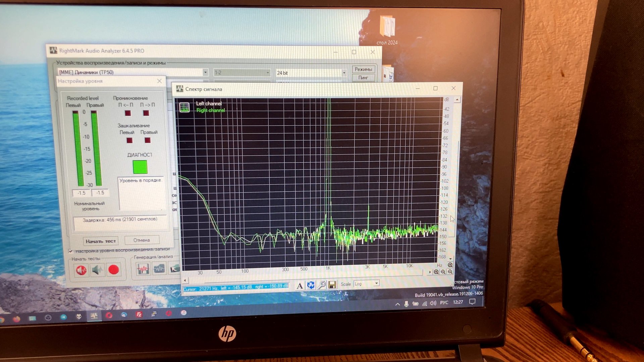Toggle the playback/recording level adjustment checkbox
This screenshot has width=644, height=362.
click(71, 251)
